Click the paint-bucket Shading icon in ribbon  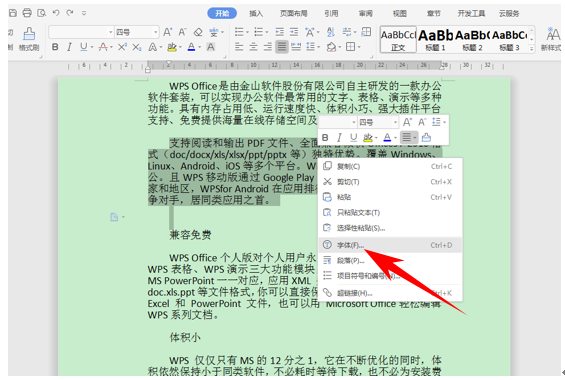[331, 47]
